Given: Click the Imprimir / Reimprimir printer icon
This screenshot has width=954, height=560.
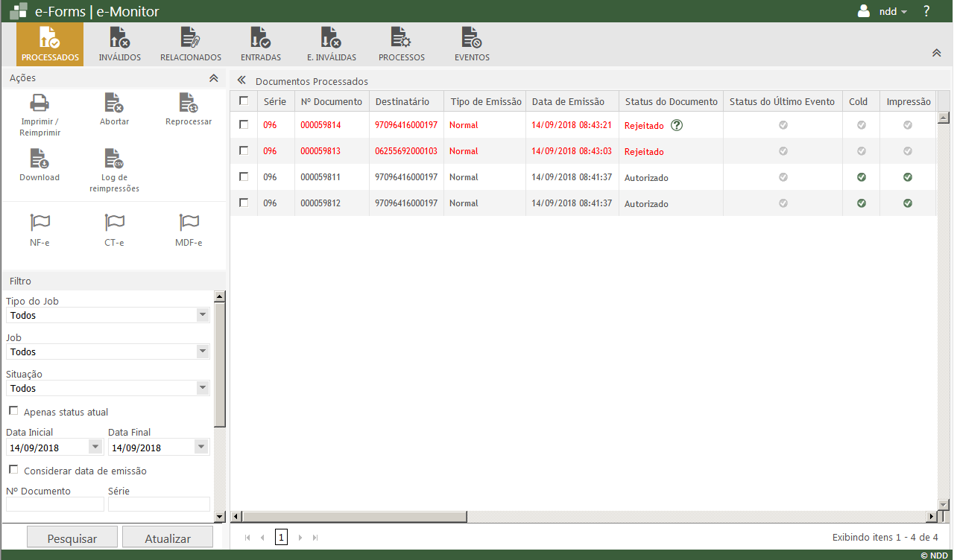Looking at the screenshot, I should point(40,104).
